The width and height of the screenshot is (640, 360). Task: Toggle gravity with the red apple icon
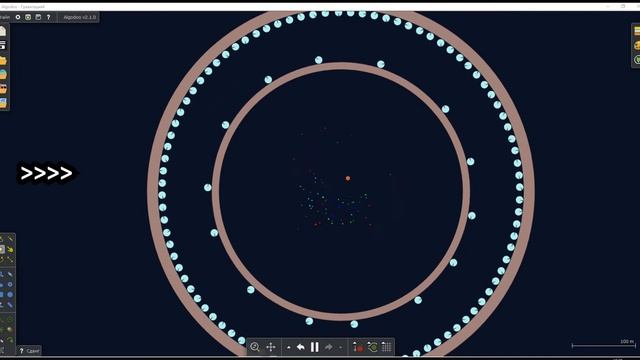(x=358, y=347)
